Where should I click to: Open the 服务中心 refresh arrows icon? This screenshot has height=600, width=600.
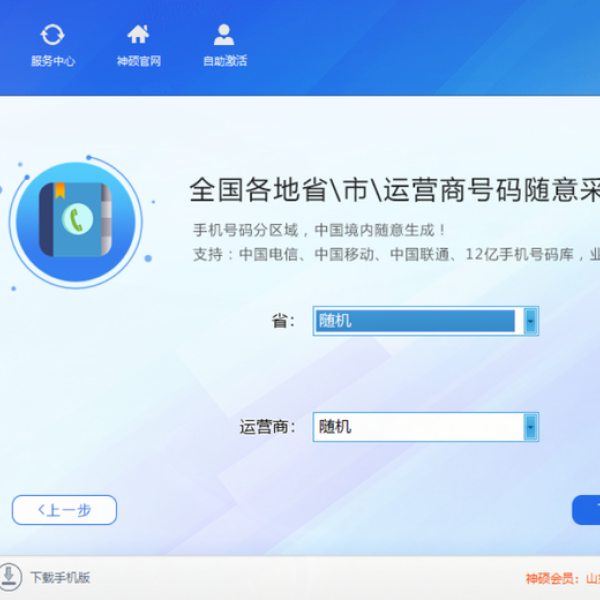click(x=52, y=35)
